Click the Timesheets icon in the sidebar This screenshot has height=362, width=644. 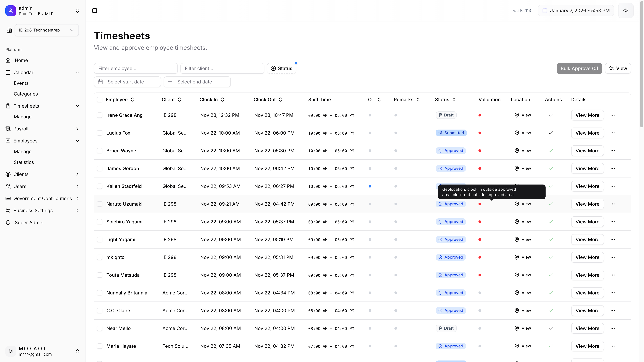coord(8,106)
